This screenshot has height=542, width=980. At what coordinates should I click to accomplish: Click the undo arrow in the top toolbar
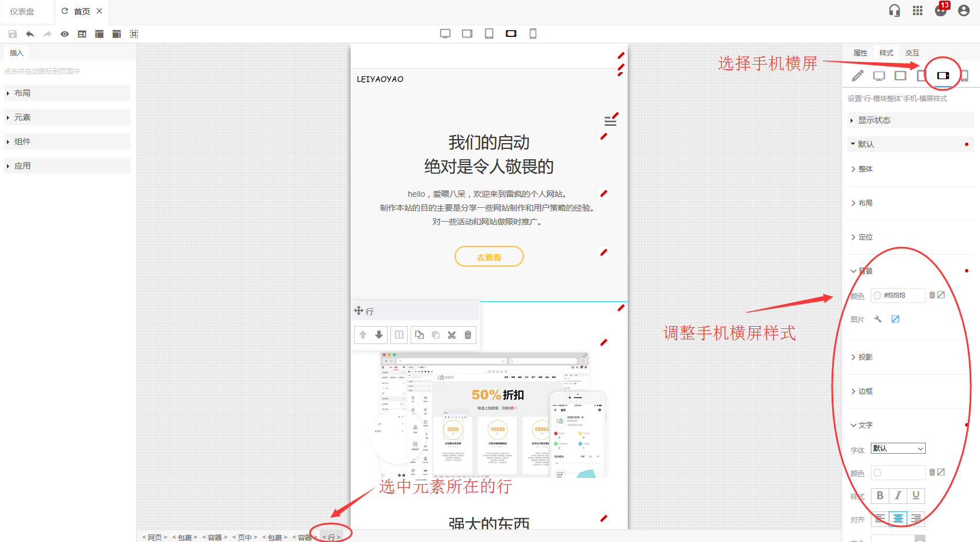coord(30,34)
